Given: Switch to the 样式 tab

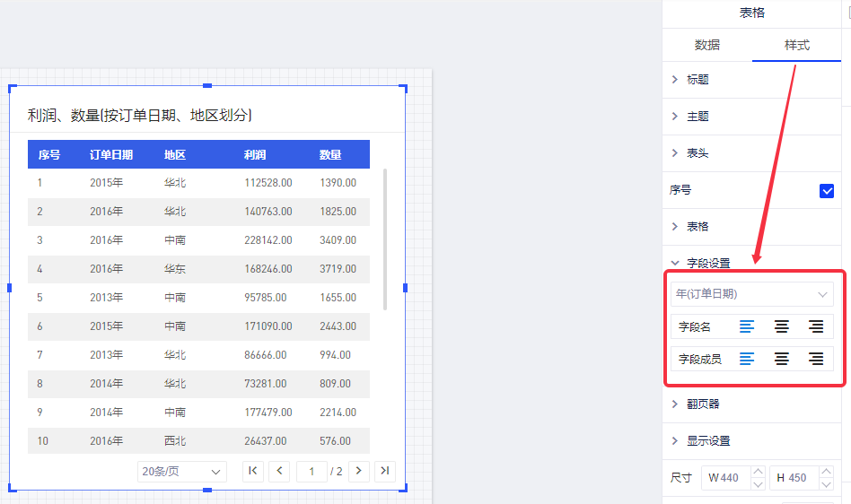Looking at the screenshot, I should point(797,45).
